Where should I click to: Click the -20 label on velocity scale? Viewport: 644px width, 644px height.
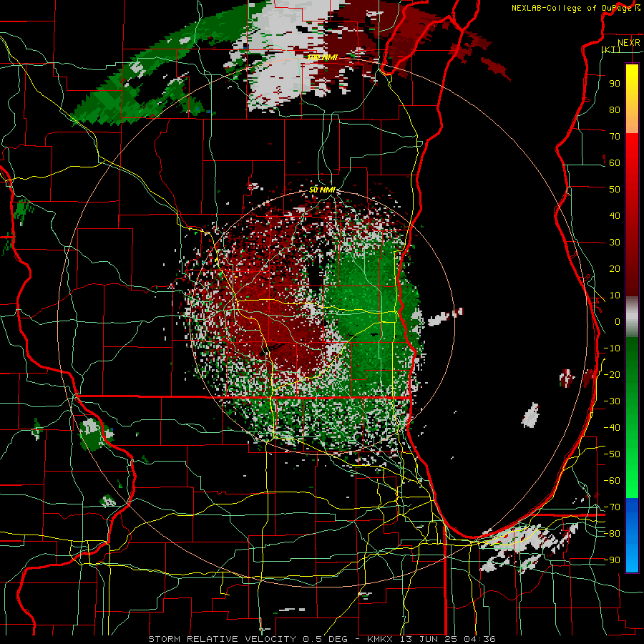click(x=612, y=374)
